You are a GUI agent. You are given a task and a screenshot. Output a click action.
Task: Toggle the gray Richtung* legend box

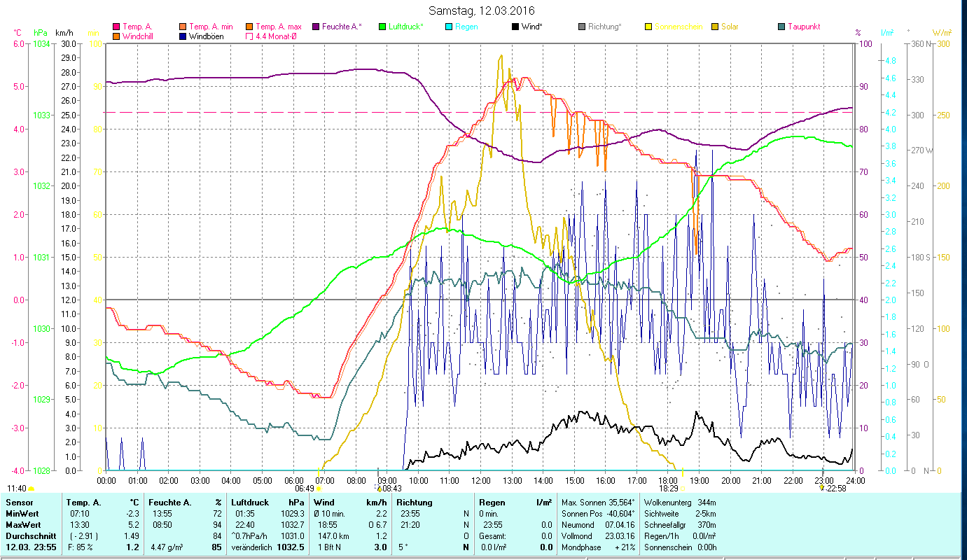click(x=582, y=27)
